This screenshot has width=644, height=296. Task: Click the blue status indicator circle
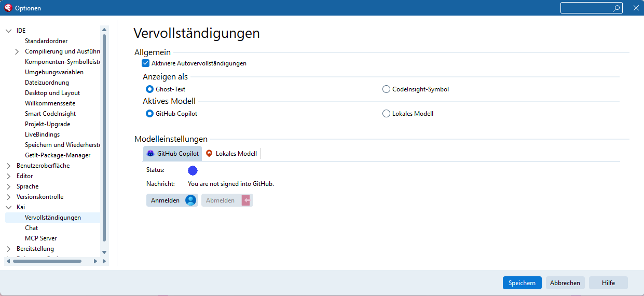coord(193,170)
